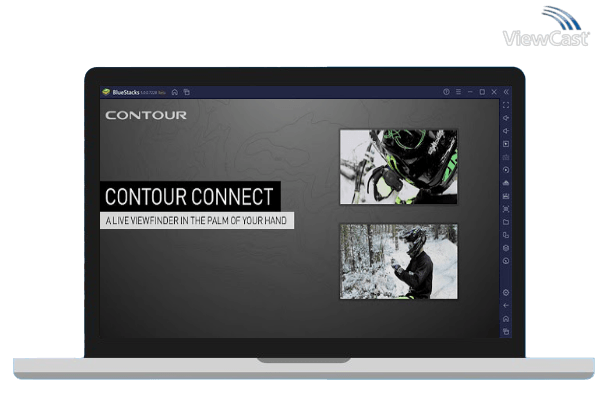Open the media folder sidebar icon
The width and height of the screenshot is (602, 414).
[506, 222]
